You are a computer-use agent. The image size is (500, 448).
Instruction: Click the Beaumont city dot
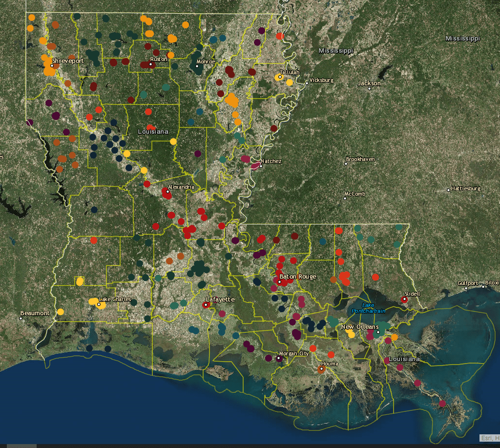point(21,318)
